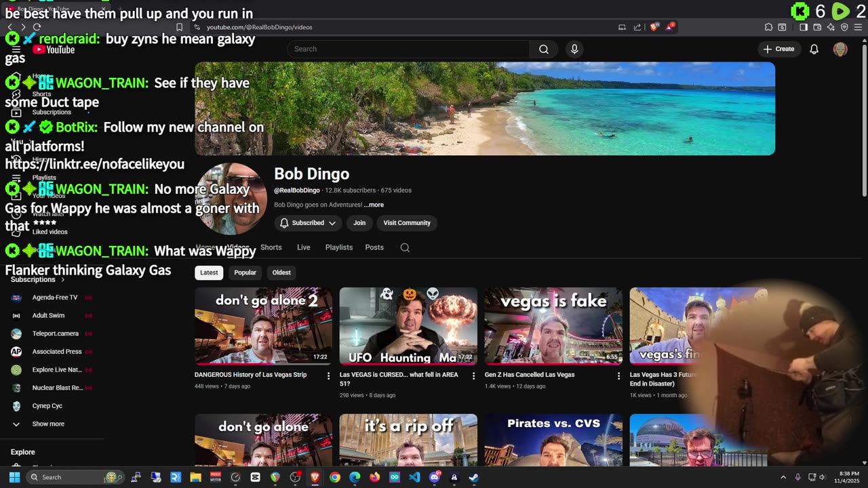Reload the page with refresh icon
Image resolution: width=868 pixels, height=488 pixels.
pos(37,27)
